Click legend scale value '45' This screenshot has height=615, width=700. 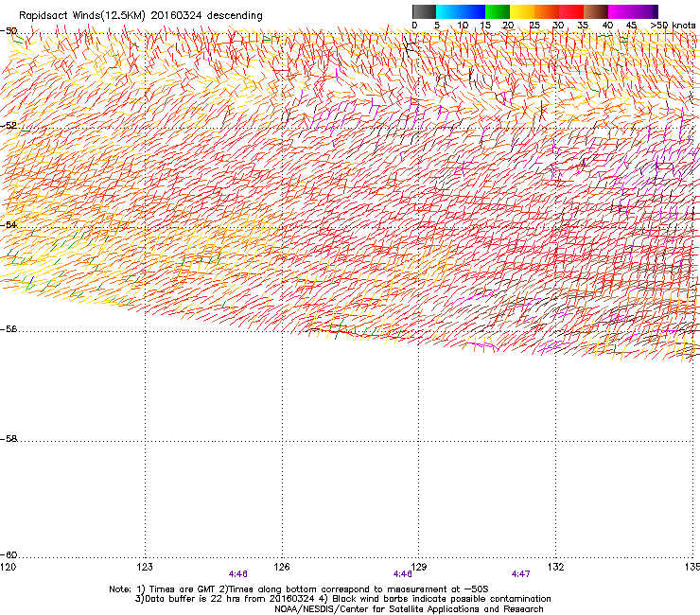click(x=631, y=26)
